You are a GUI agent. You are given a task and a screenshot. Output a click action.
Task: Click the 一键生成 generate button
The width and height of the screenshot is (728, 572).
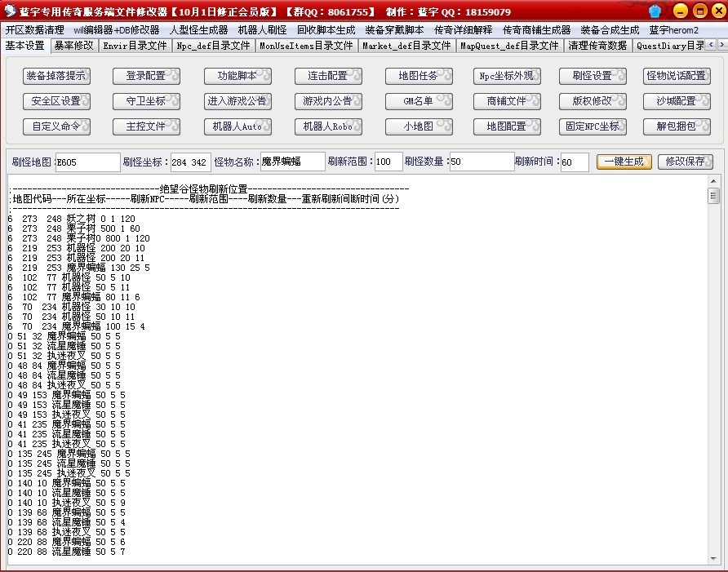pyautogui.click(x=623, y=162)
